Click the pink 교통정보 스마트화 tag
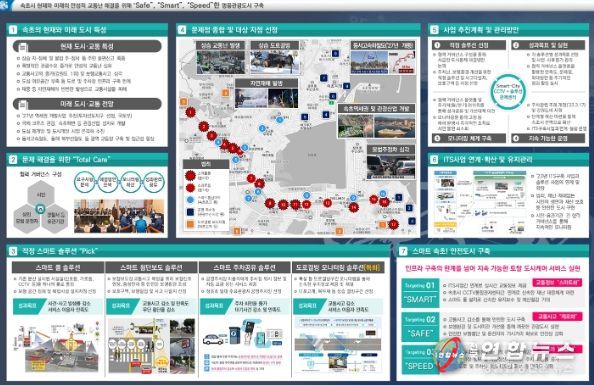This screenshot has width=594, height=385. 557,283
